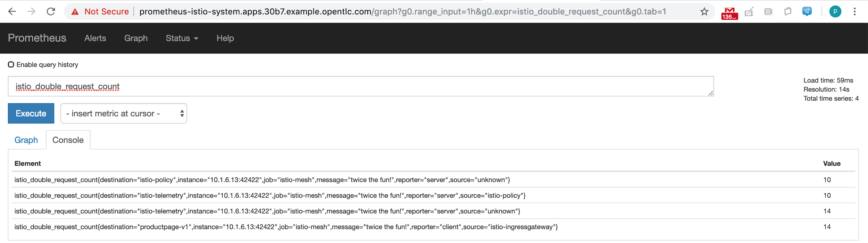Viewport: 868px width, 243px height.
Task: Click into the query expression input field
Action: (x=360, y=86)
